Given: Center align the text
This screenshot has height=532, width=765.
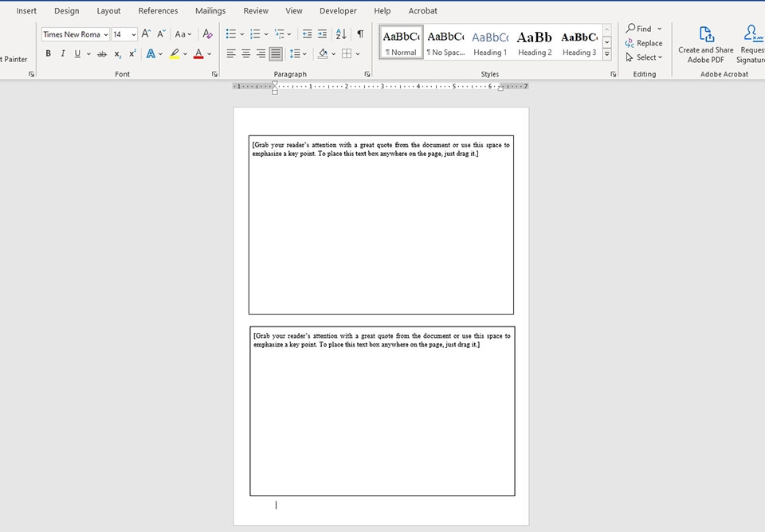Looking at the screenshot, I should click(246, 54).
